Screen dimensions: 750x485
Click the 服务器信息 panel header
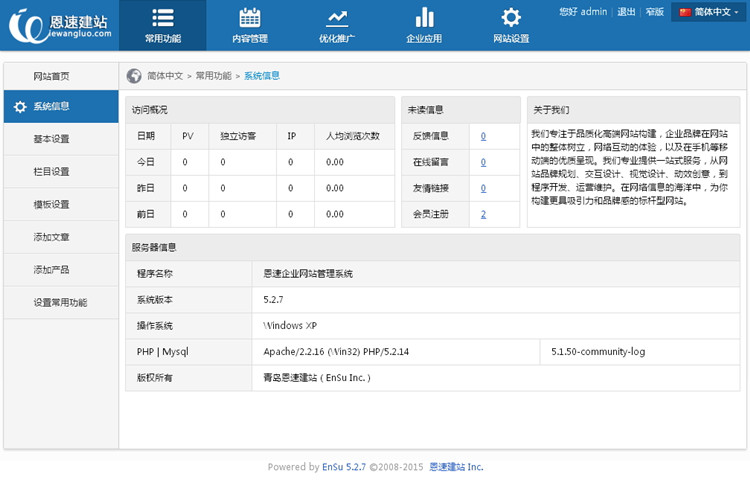point(433,247)
